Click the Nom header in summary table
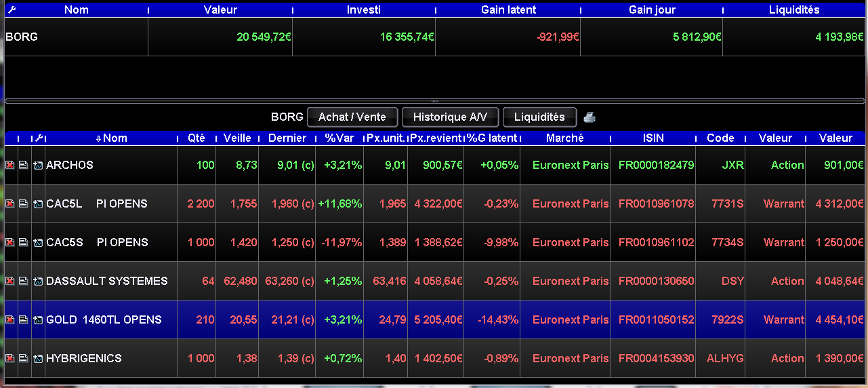The image size is (868, 388). tap(77, 9)
